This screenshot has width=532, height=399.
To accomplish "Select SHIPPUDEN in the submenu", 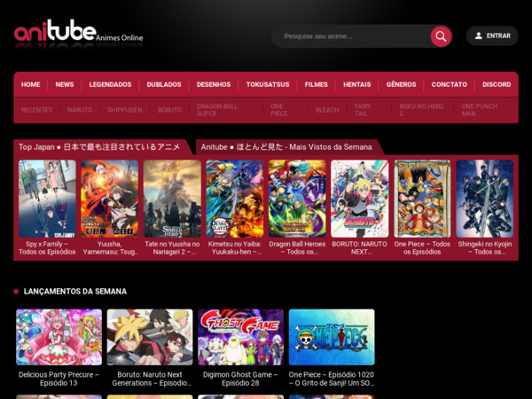I will [124, 110].
